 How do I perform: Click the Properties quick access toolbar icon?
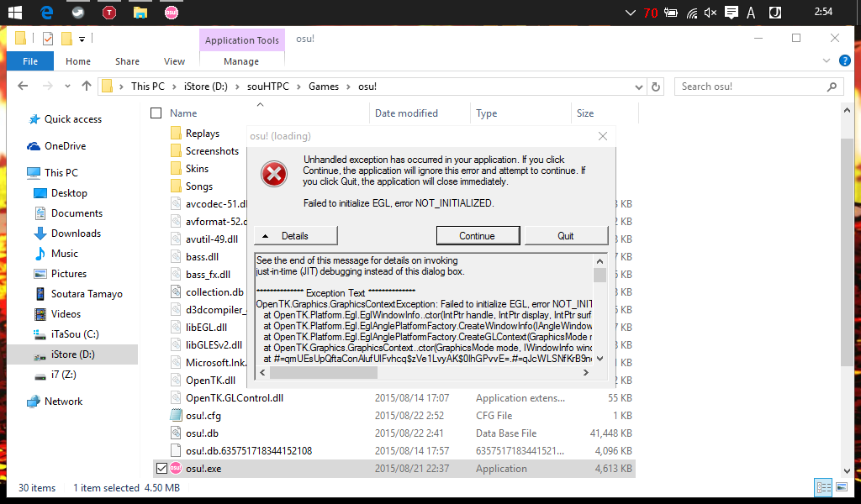48,39
